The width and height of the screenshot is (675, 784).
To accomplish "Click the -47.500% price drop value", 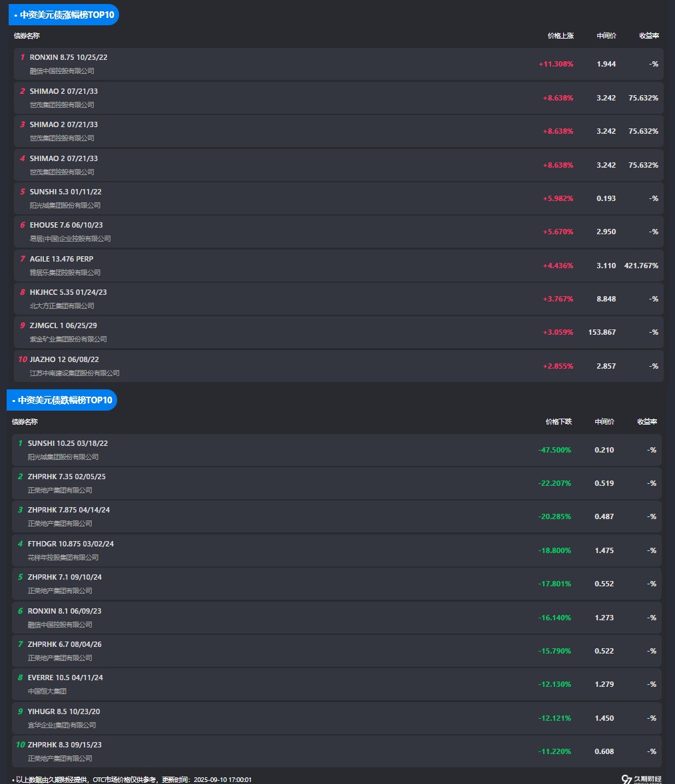I will point(555,450).
